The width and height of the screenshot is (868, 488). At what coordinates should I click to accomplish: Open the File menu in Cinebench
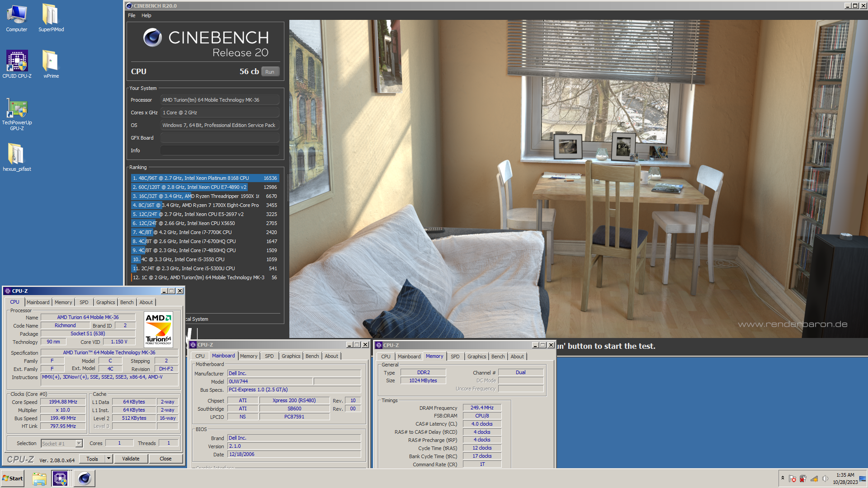(x=132, y=15)
